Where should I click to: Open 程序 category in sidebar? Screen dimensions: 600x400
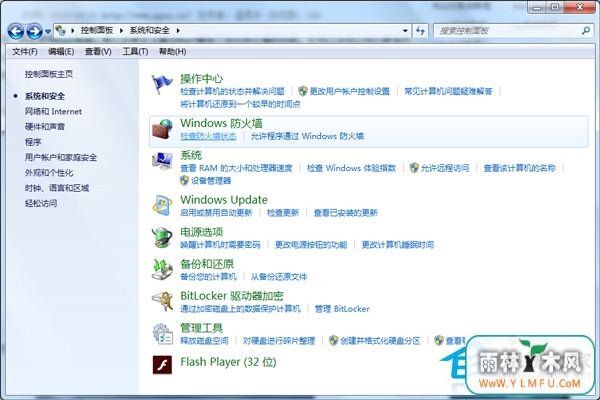coord(33,142)
